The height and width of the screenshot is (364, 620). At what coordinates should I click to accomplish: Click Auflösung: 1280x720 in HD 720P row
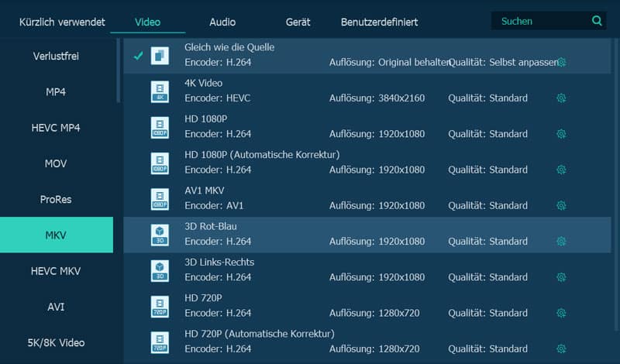tap(374, 313)
